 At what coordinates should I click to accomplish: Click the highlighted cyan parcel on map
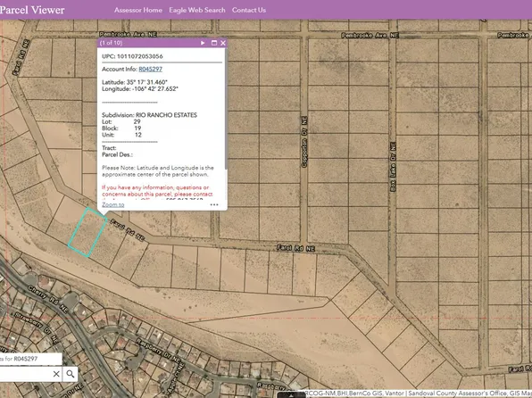(x=87, y=232)
